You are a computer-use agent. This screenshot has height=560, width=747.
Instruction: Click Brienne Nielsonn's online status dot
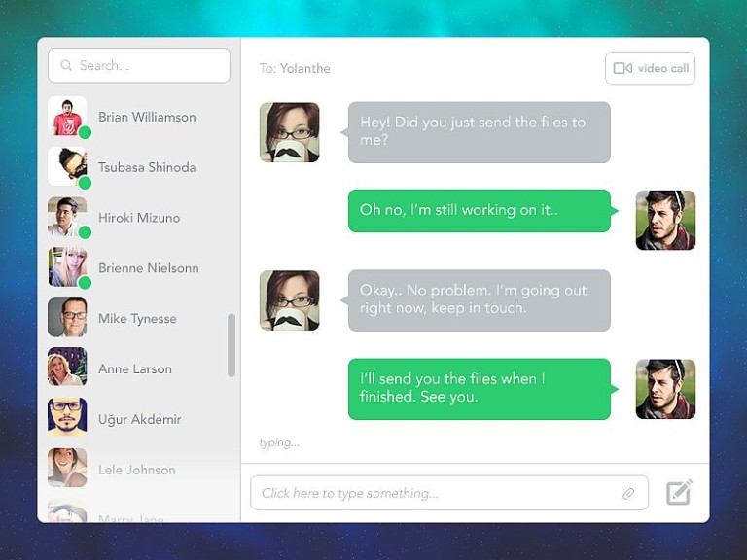(x=85, y=282)
